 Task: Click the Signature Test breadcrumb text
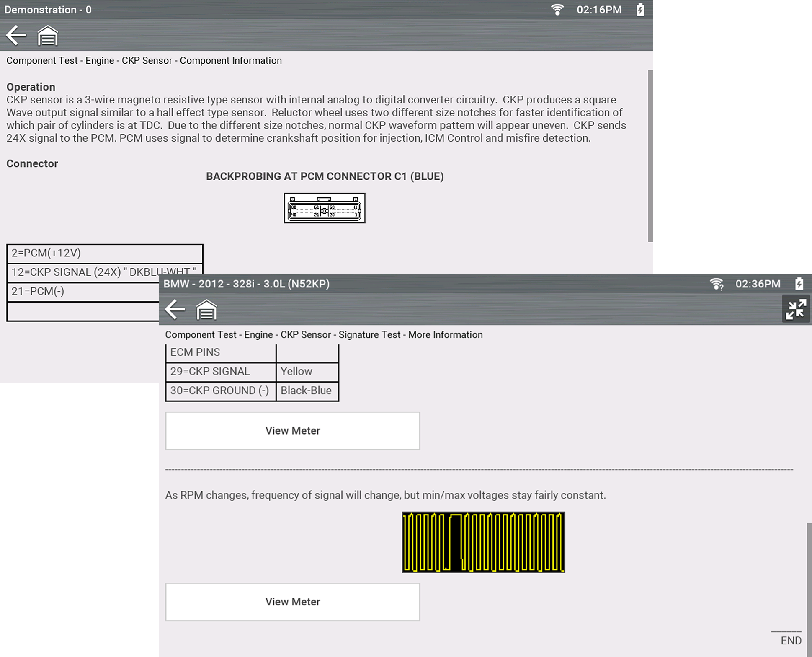tap(369, 335)
